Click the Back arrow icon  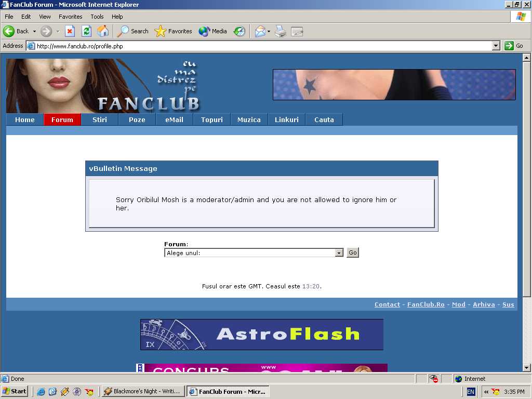point(9,31)
